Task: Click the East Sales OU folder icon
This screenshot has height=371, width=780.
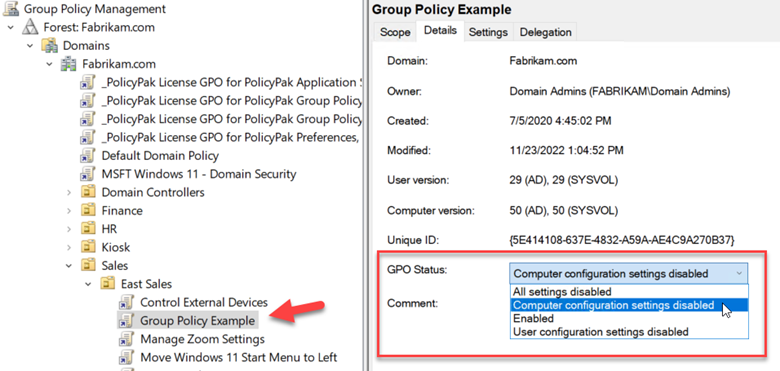Action: [x=107, y=284]
